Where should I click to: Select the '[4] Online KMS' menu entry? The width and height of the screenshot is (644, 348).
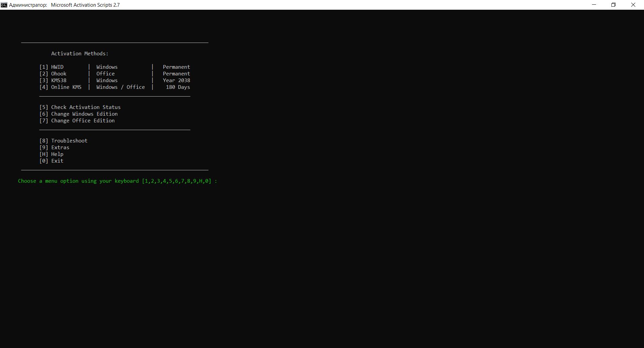point(60,87)
